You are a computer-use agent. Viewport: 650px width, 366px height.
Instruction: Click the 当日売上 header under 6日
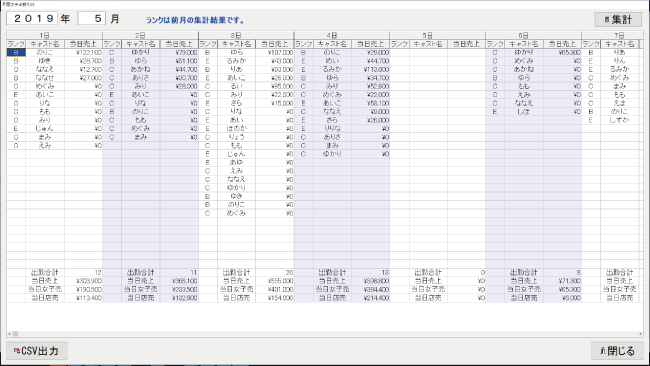pos(563,44)
